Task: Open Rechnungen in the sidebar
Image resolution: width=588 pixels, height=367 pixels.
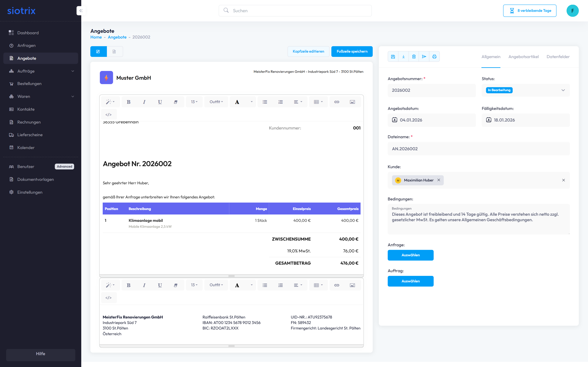Action: (29, 122)
